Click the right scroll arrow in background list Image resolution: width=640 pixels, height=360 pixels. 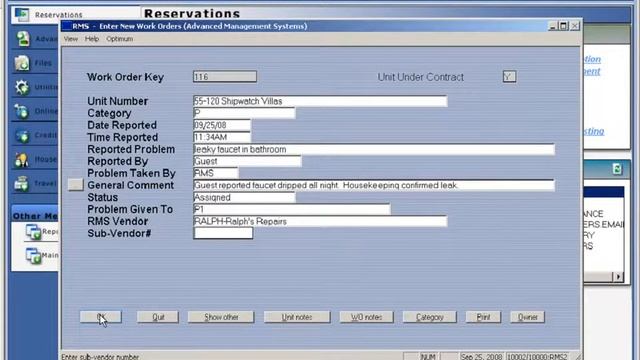pos(618,277)
